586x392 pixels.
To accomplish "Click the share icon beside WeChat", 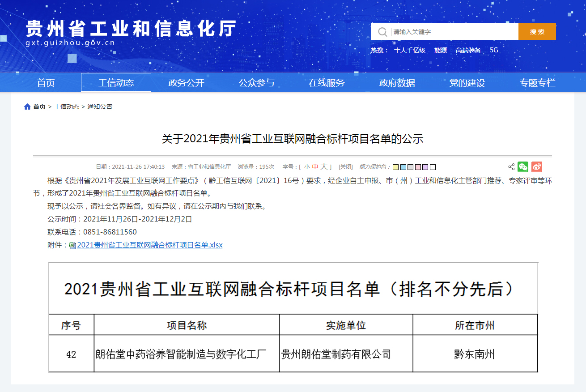I will coord(511,167).
